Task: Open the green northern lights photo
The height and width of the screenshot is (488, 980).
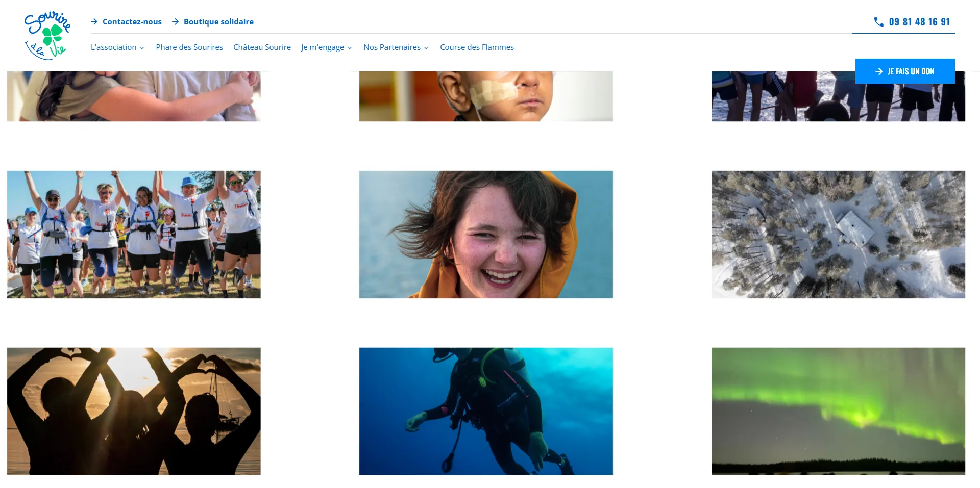Action: point(838,412)
